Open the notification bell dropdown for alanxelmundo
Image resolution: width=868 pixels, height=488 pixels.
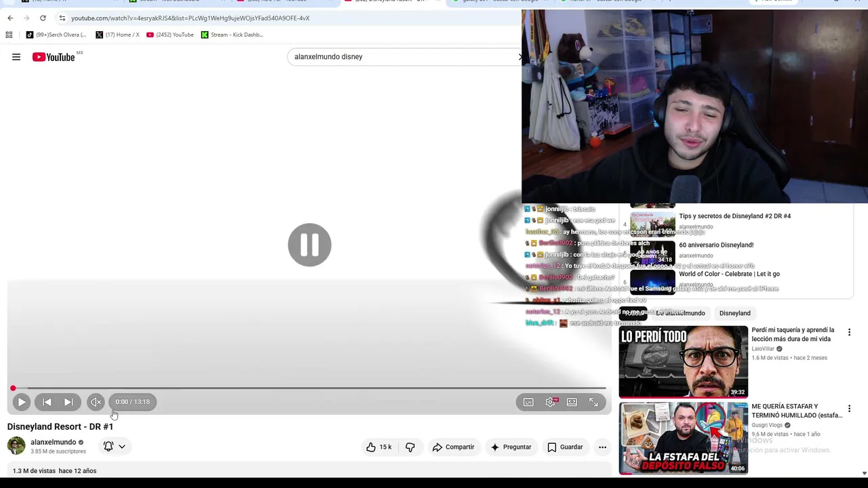(x=115, y=446)
